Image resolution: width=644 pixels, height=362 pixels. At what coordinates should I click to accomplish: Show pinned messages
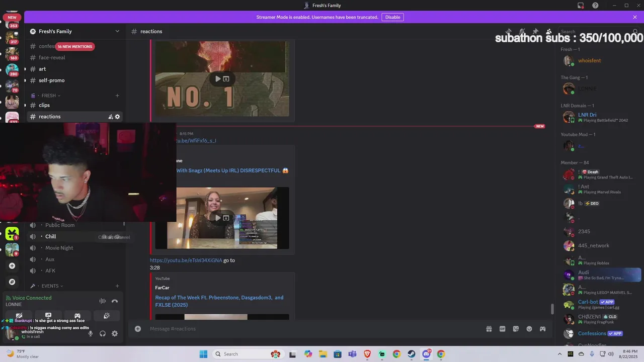click(535, 31)
